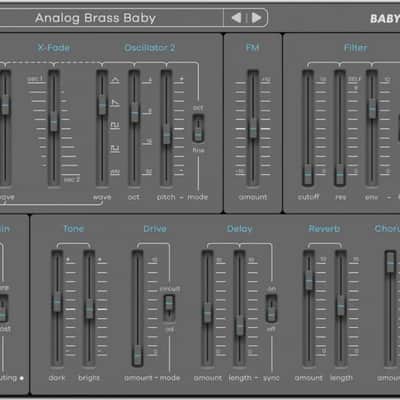400x400 pixels.
Task: Click the FM section title
Action: 253,48
